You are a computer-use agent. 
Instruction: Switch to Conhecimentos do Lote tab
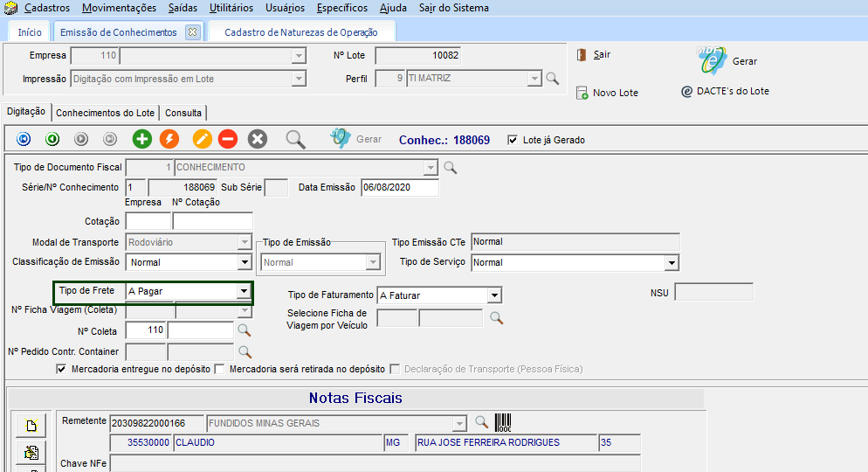pos(105,113)
